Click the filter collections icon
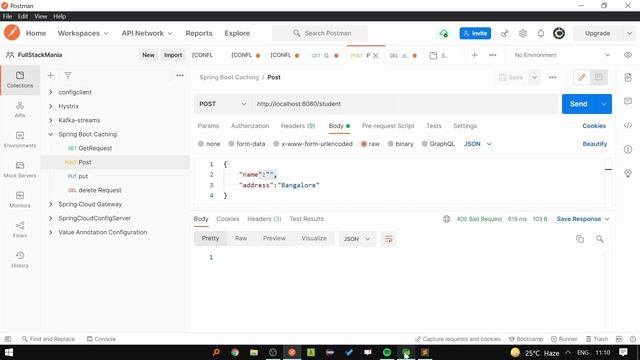This screenshot has height=360, width=640. click(68, 76)
